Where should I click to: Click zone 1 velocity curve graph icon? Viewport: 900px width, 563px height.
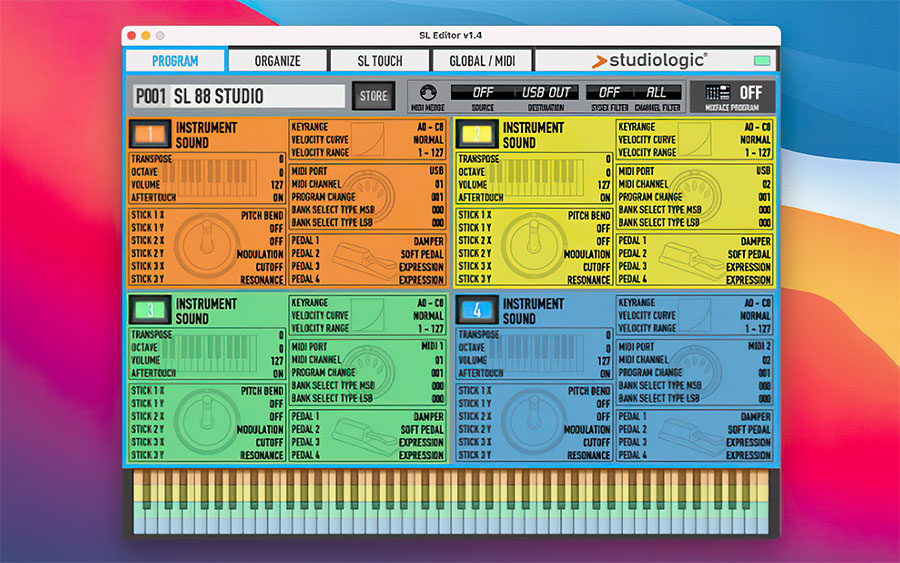point(367,139)
